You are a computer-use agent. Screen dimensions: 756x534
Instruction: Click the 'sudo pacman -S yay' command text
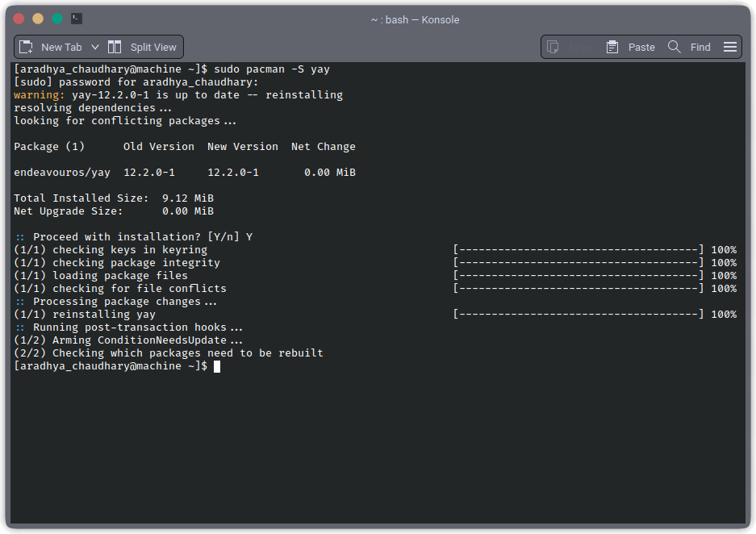tap(272, 69)
